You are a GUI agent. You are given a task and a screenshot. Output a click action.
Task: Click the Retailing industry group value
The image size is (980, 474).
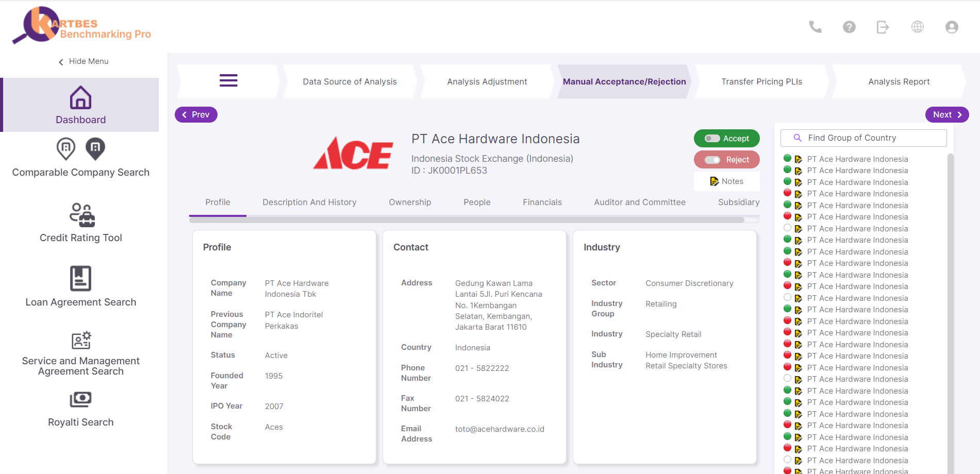click(x=661, y=304)
